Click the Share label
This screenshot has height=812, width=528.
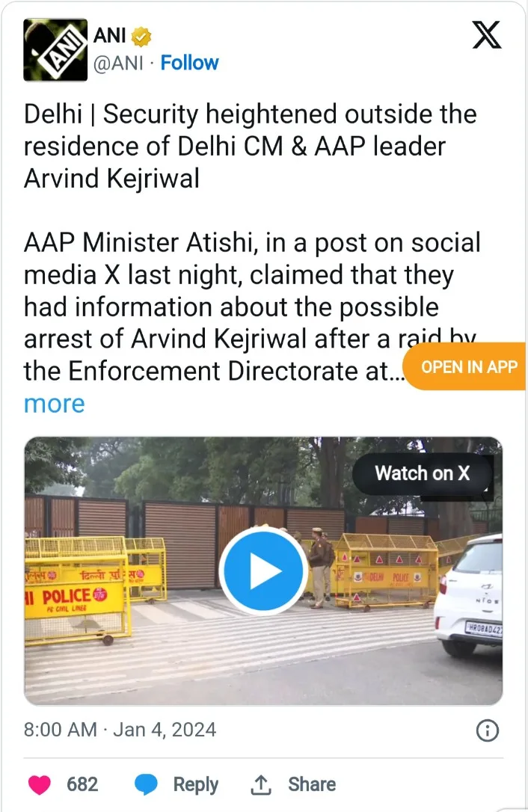tap(312, 784)
